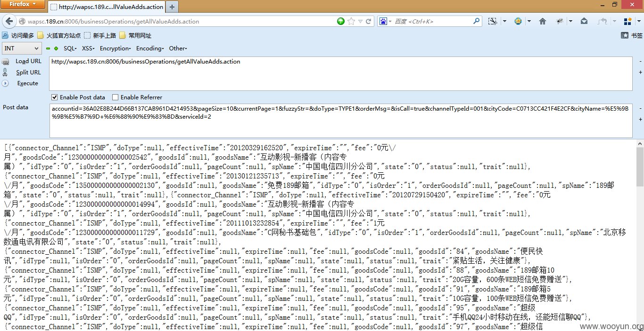This screenshot has height=331, width=644.
Task: Click the Load URL icon
Action: tap(6, 62)
